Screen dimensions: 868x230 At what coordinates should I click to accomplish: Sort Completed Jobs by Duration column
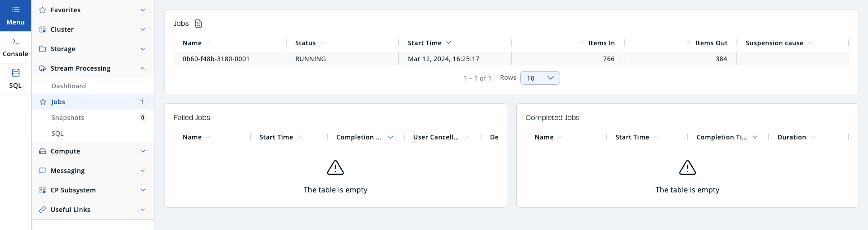pyautogui.click(x=792, y=137)
